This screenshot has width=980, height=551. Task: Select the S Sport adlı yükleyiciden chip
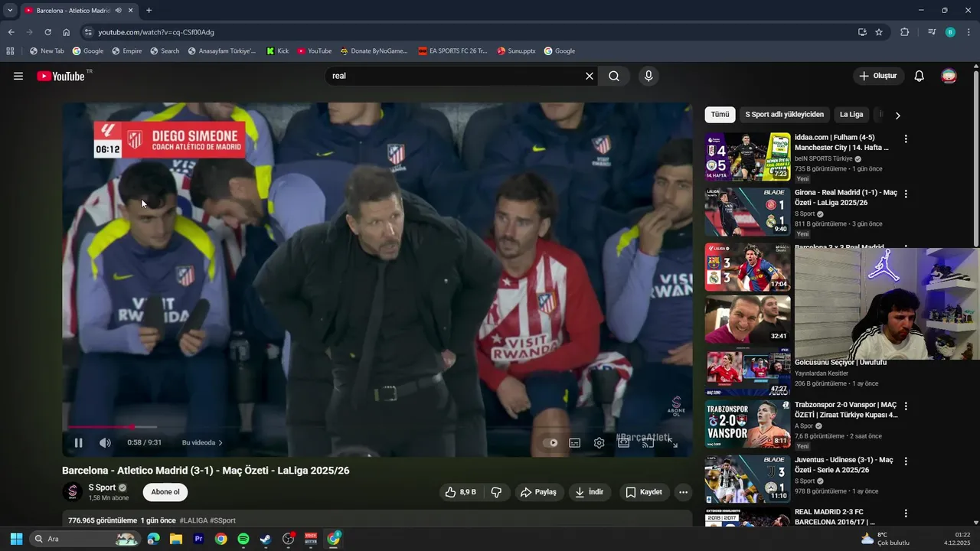[x=784, y=115]
